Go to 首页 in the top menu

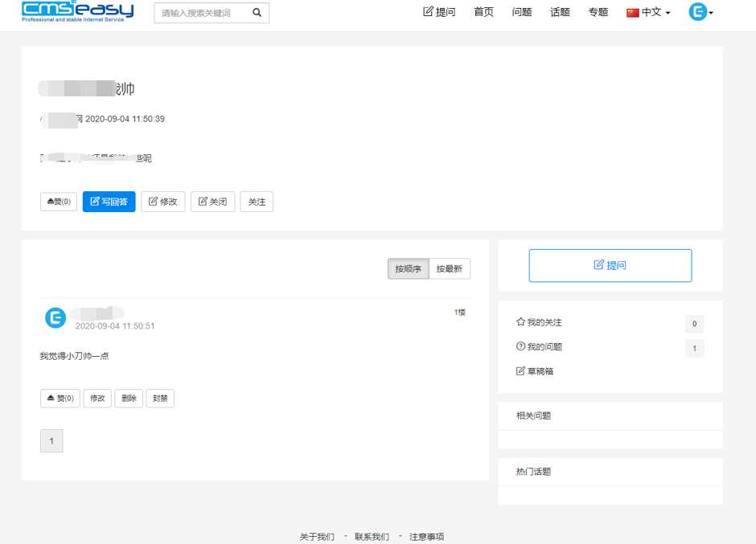(483, 11)
